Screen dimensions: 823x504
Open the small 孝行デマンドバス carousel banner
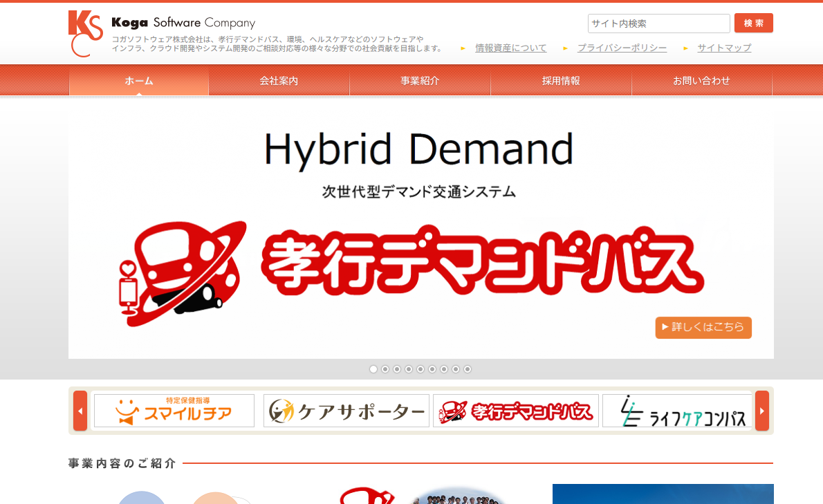[x=516, y=411]
